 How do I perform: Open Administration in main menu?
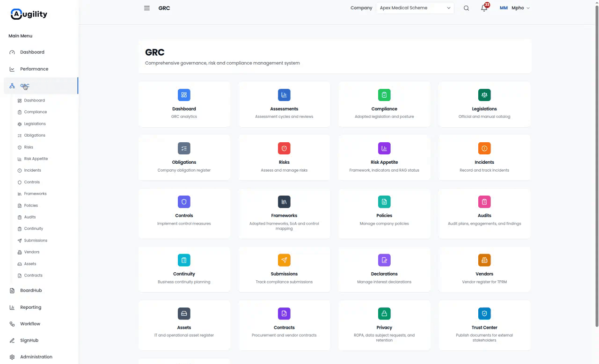point(41,357)
